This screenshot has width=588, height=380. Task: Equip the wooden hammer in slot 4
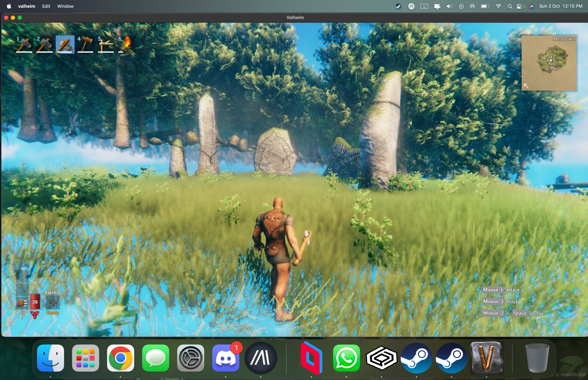tap(85, 44)
